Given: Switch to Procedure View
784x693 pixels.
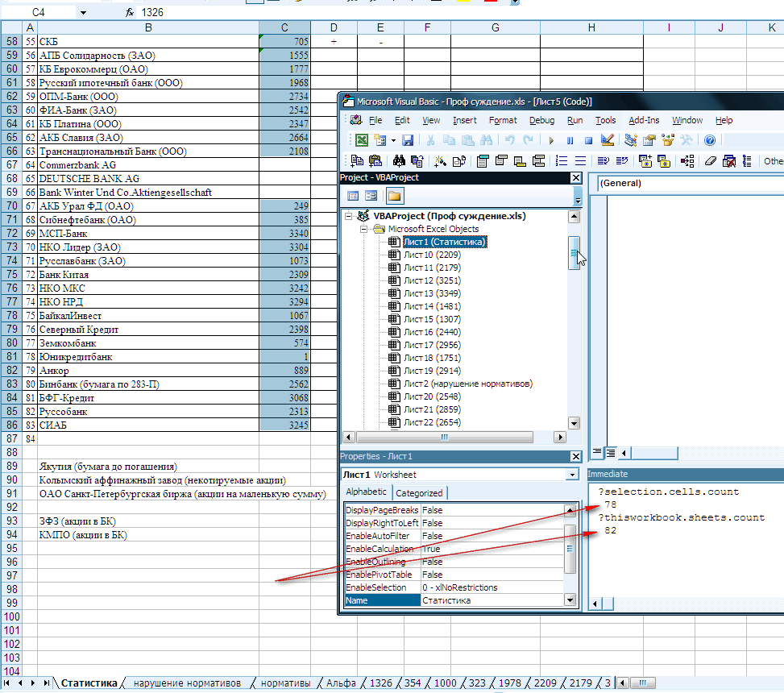Looking at the screenshot, I should point(598,452).
